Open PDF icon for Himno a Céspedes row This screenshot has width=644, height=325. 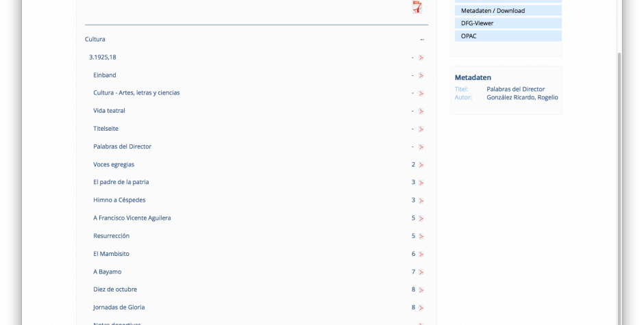(x=421, y=200)
